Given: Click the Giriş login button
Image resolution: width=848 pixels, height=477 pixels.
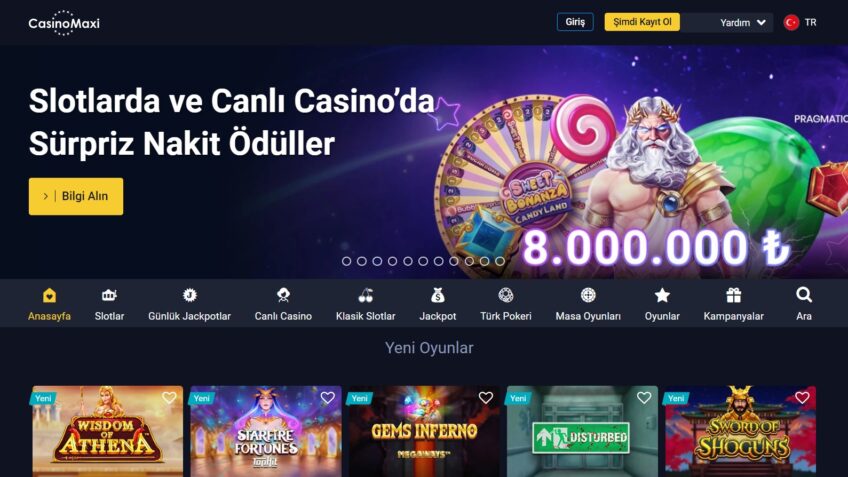Looking at the screenshot, I should pos(575,22).
